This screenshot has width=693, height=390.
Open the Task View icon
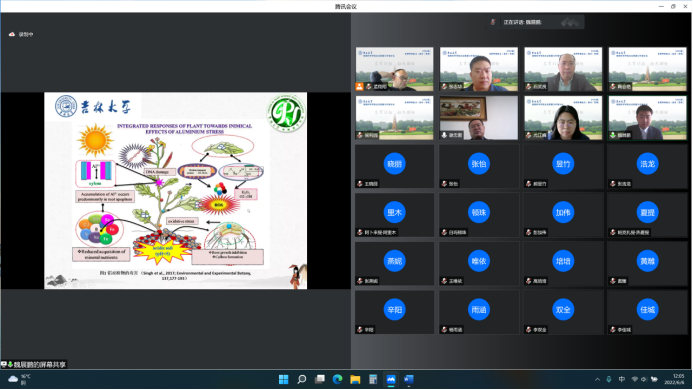pos(320,379)
